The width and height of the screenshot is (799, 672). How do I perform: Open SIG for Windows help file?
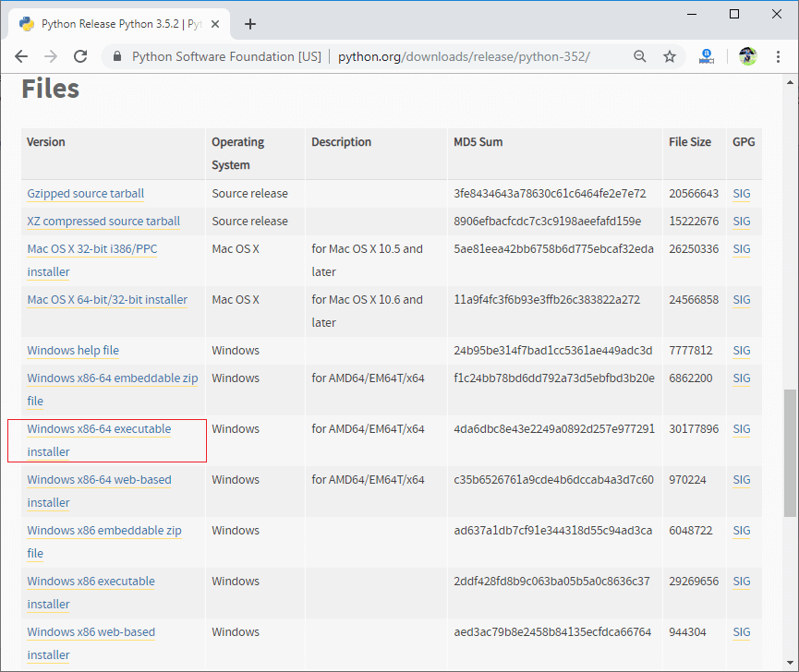(742, 351)
